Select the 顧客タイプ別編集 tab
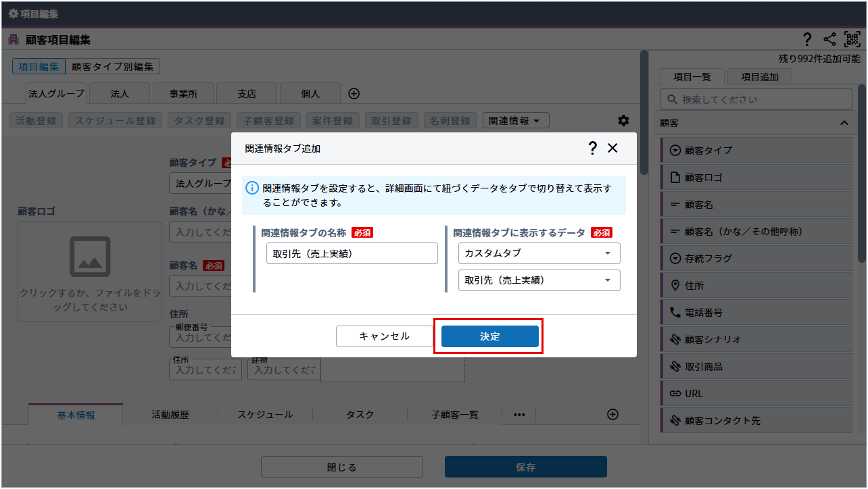 click(113, 66)
